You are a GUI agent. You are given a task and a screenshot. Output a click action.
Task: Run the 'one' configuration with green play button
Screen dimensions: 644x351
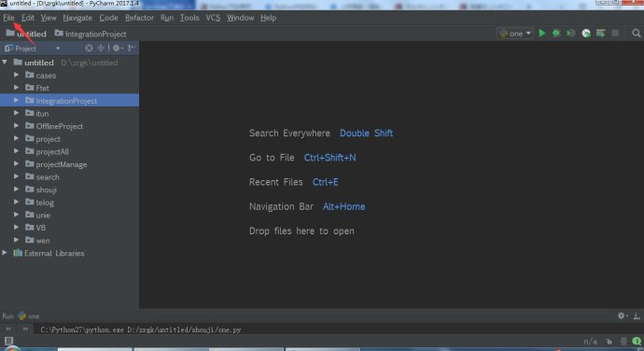(x=541, y=34)
